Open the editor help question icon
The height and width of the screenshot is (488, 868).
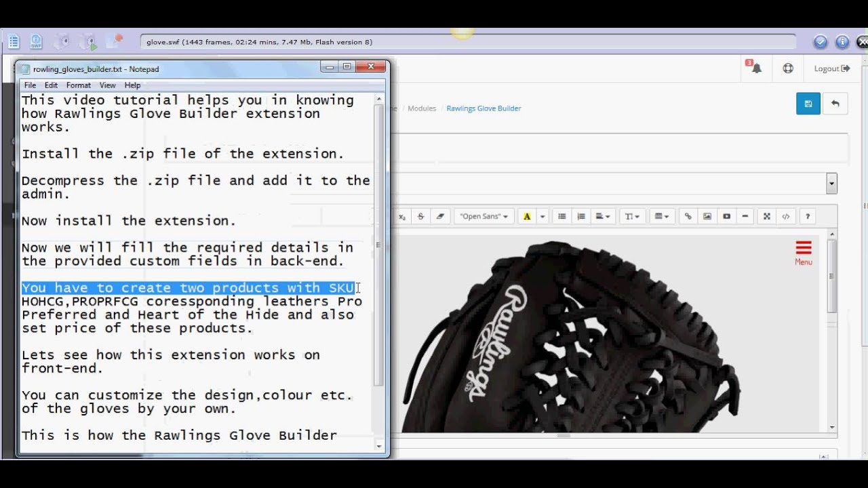tap(807, 216)
